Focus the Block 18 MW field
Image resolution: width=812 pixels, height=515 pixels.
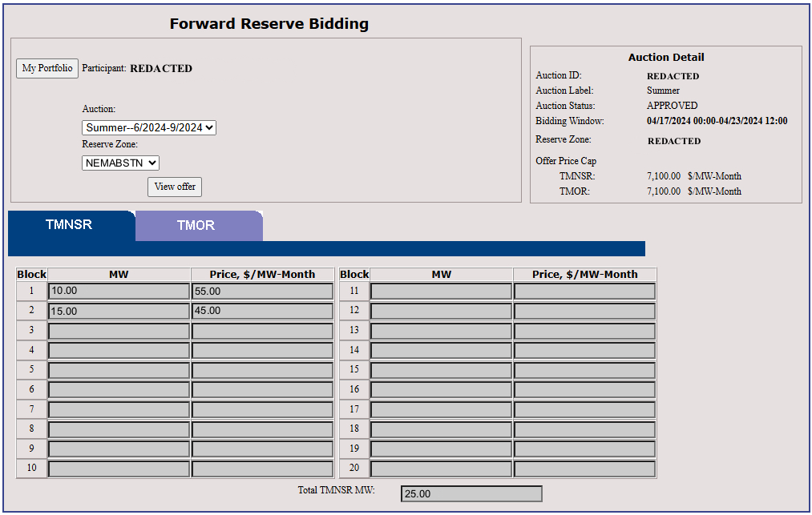(x=441, y=429)
